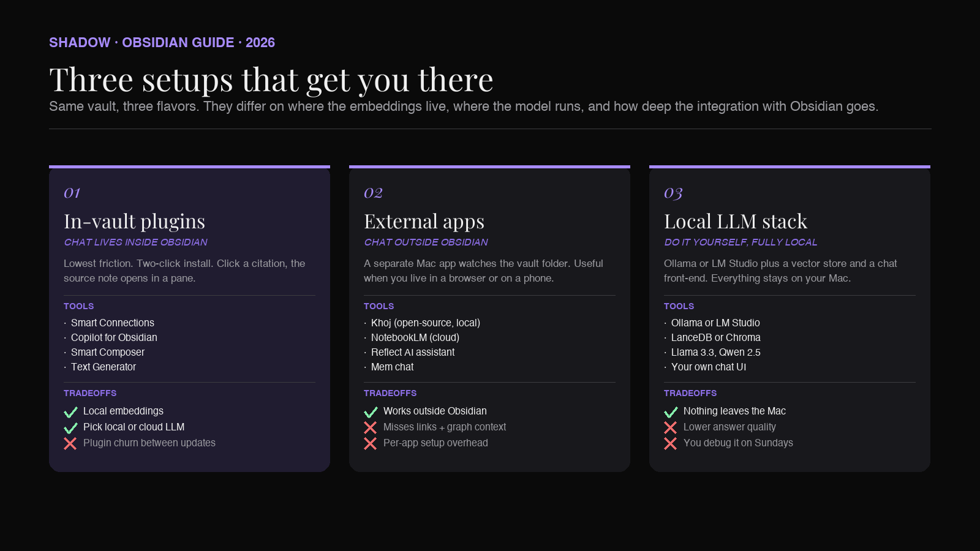Click TOOLS label in External apps card
The image size is (980, 551).
click(379, 306)
